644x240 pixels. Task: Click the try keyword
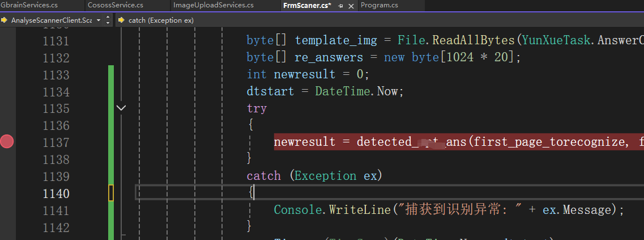tap(257, 109)
